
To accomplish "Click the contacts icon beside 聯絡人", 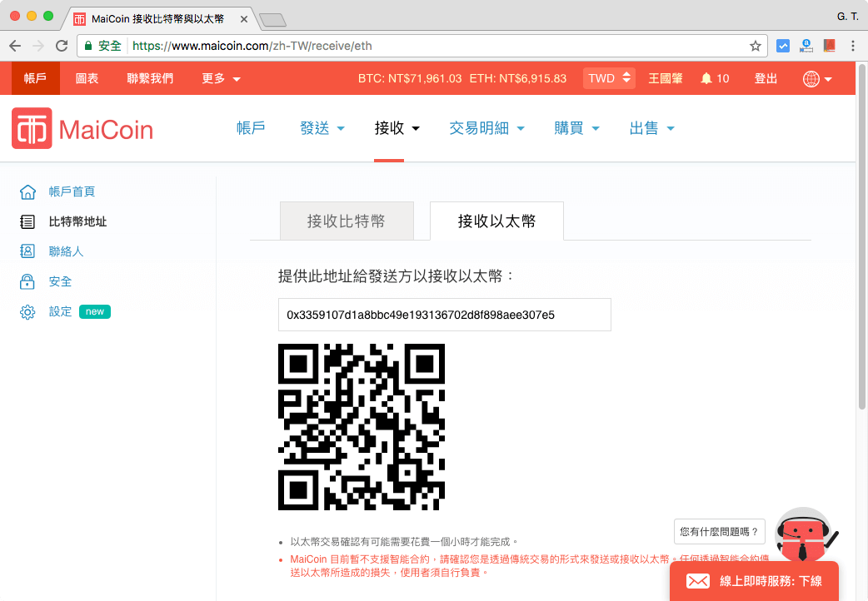I will pos(27,251).
